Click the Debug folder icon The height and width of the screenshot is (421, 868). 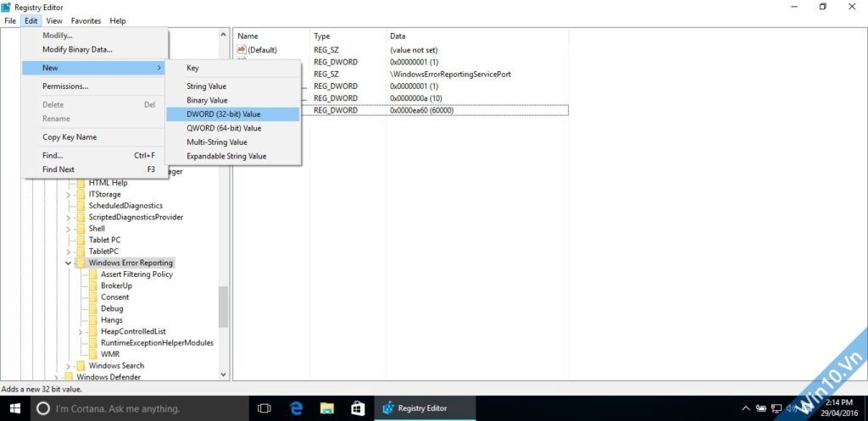[93, 308]
